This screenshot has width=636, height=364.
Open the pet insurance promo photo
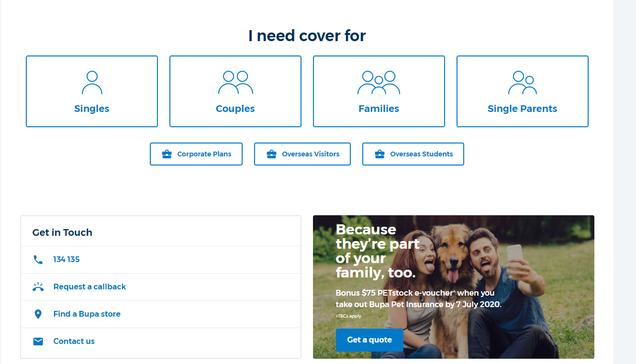coord(454,287)
